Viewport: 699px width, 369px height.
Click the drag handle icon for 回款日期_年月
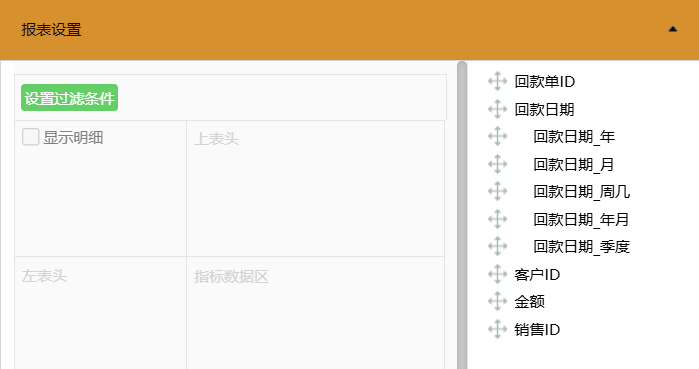[x=498, y=219]
